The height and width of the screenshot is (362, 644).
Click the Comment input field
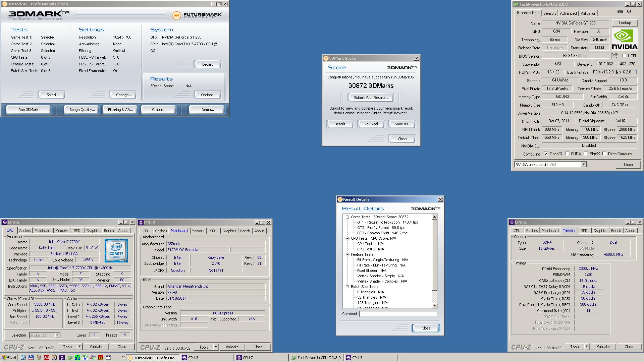point(398,314)
